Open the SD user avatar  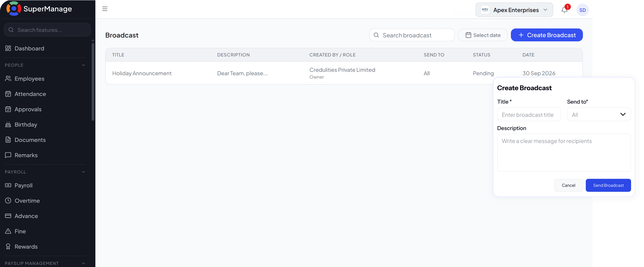pos(582,10)
